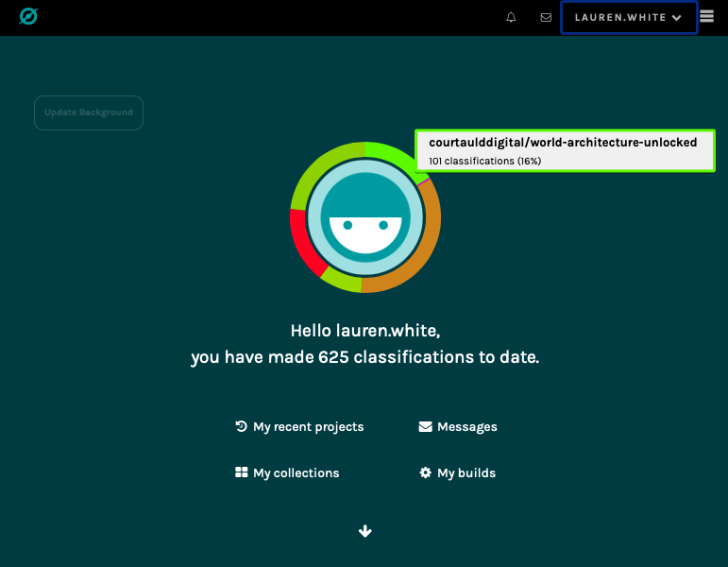The height and width of the screenshot is (567, 728).
Task: Expand the LAUREN.WHITE account dropdown
Action: [629, 18]
